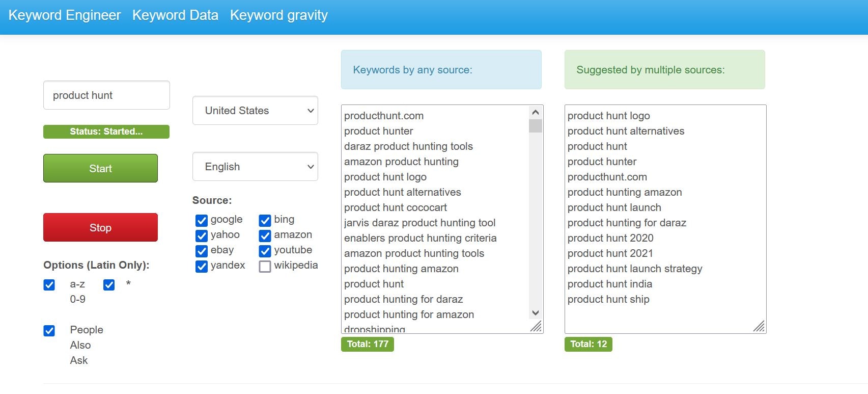868x394 pixels.
Task: Click 'product hunt launch strategy' suggestion
Action: [x=635, y=269]
